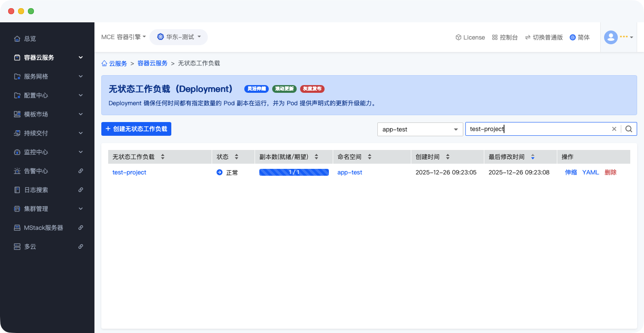This screenshot has height=333, width=644.
Task: Click the 1/1 replica progress bar
Action: (x=294, y=172)
